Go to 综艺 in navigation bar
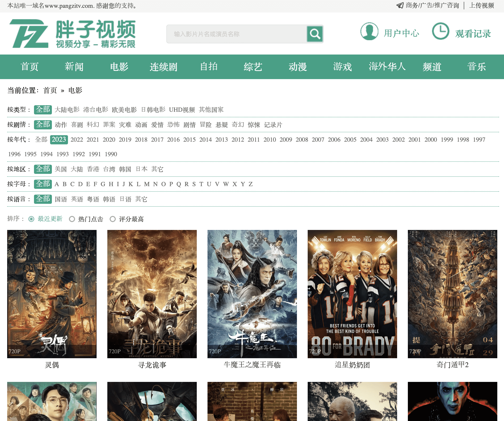The width and height of the screenshot is (504, 421). (x=253, y=67)
